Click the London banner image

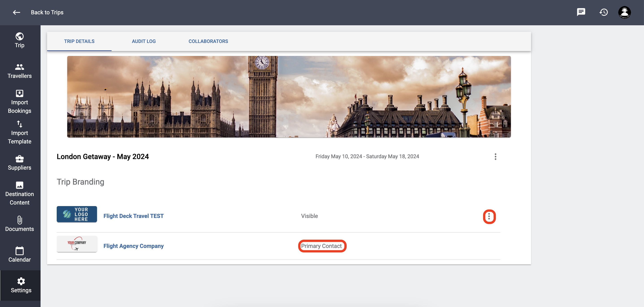289,97
